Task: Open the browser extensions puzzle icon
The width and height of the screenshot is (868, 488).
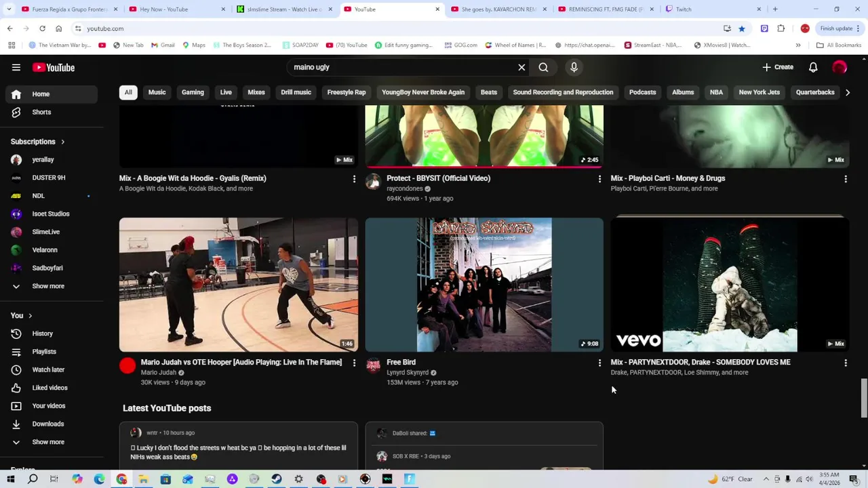Action: click(781, 28)
